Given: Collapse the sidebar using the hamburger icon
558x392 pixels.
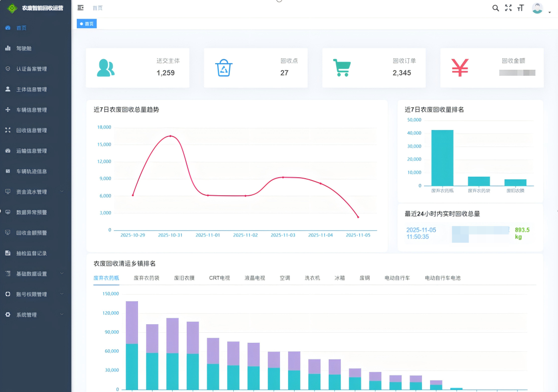Looking at the screenshot, I should coord(80,8).
